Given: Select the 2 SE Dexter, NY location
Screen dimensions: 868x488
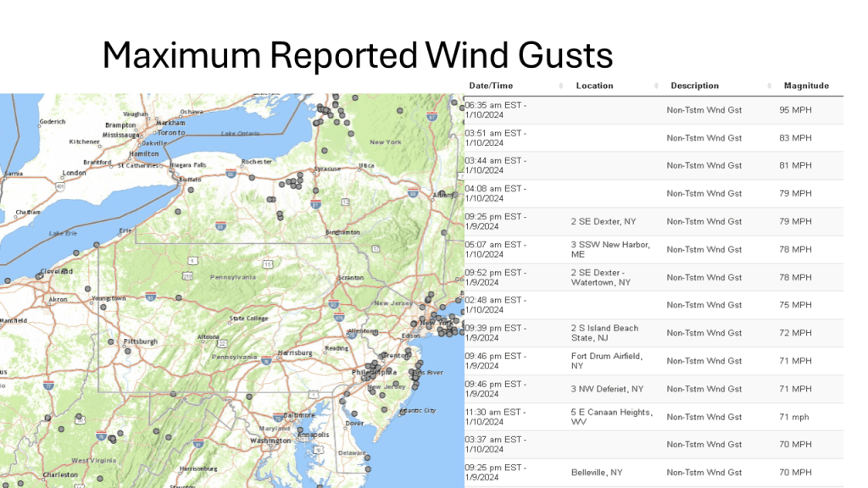Looking at the screenshot, I should coord(603,222).
